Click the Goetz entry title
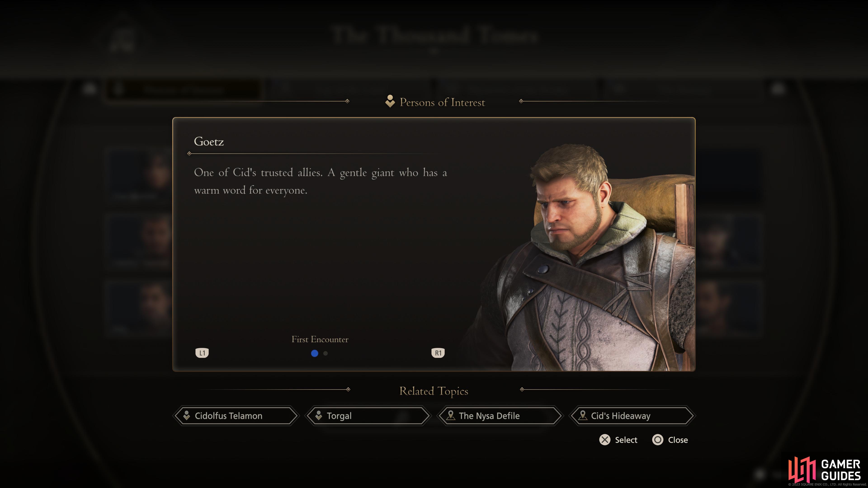 (x=209, y=141)
